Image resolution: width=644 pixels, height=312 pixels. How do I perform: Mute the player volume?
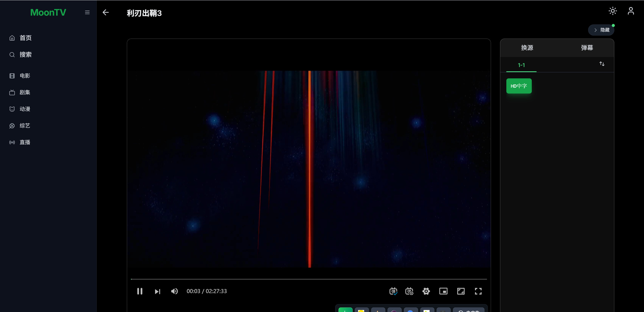(x=174, y=291)
